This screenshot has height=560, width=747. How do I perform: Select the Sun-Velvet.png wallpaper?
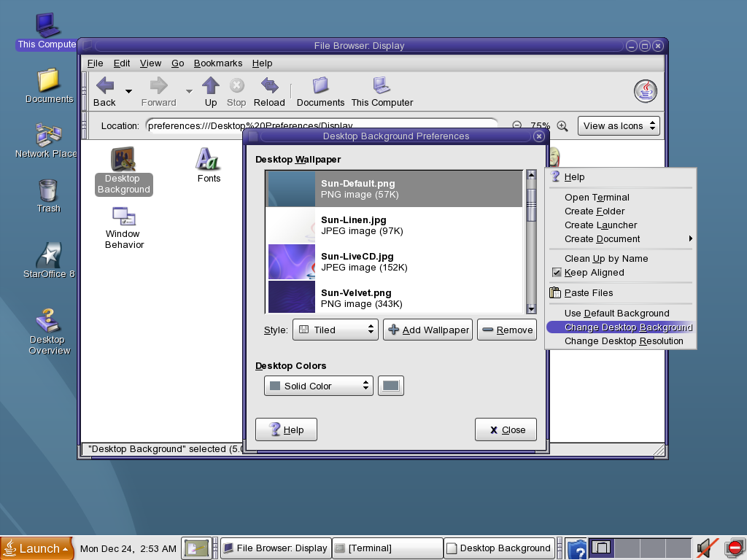[x=394, y=297]
